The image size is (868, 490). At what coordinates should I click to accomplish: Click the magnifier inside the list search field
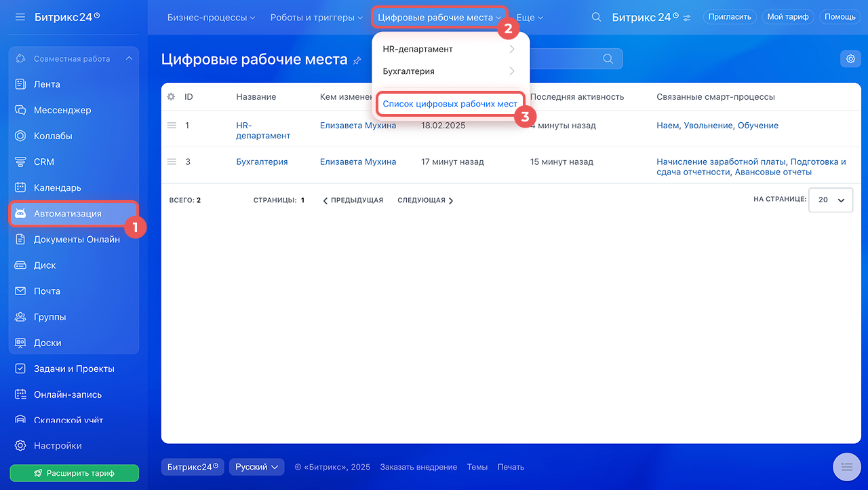(x=608, y=59)
